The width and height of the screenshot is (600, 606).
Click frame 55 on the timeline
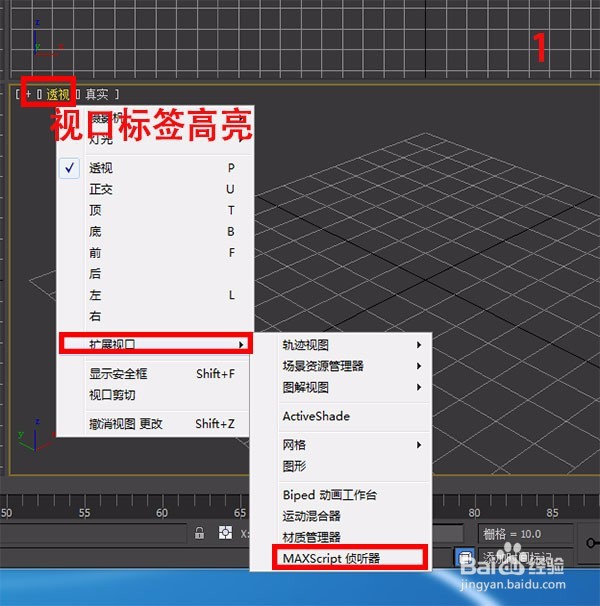84,513
